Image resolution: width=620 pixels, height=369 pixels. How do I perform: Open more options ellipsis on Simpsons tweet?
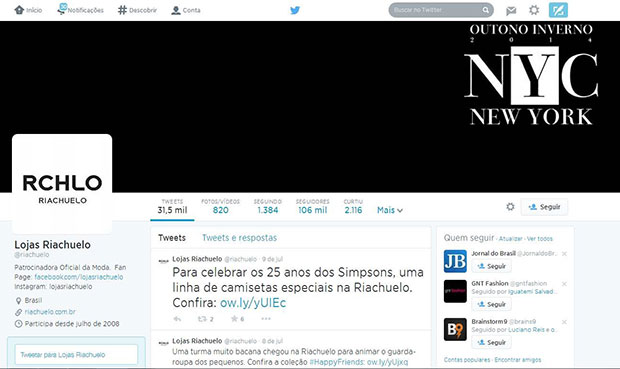pos(266,318)
